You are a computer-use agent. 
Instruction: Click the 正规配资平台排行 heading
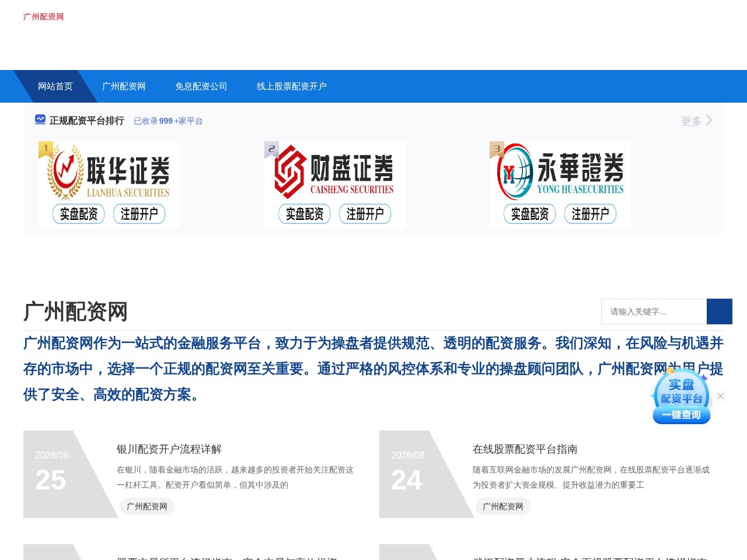pyautogui.click(x=87, y=121)
